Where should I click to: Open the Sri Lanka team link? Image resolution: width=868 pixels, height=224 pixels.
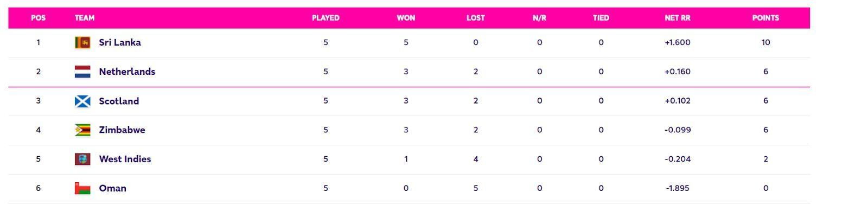click(120, 42)
